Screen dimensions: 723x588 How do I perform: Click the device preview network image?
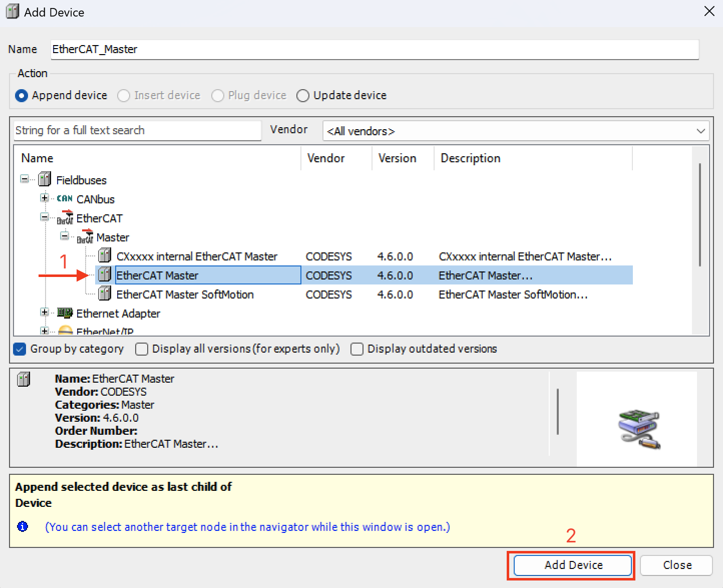click(639, 430)
